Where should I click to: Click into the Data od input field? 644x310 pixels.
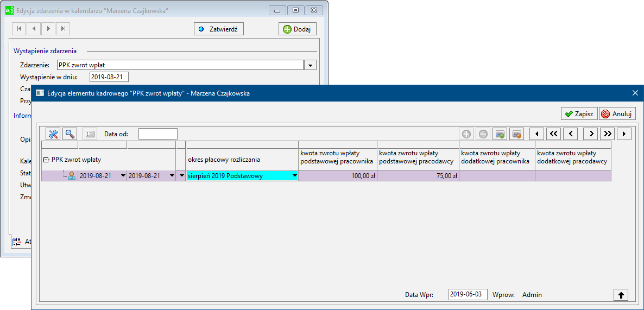point(157,134)
